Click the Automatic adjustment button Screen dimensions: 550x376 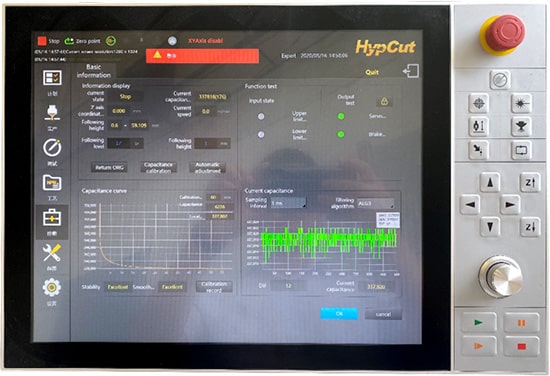[x=208, y=168]
